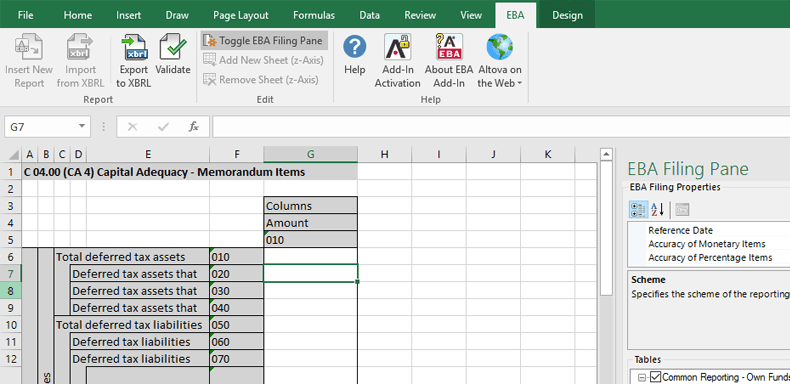Select column header E
The width and height of the screenshot is (790, 384).
click(148, 155)
